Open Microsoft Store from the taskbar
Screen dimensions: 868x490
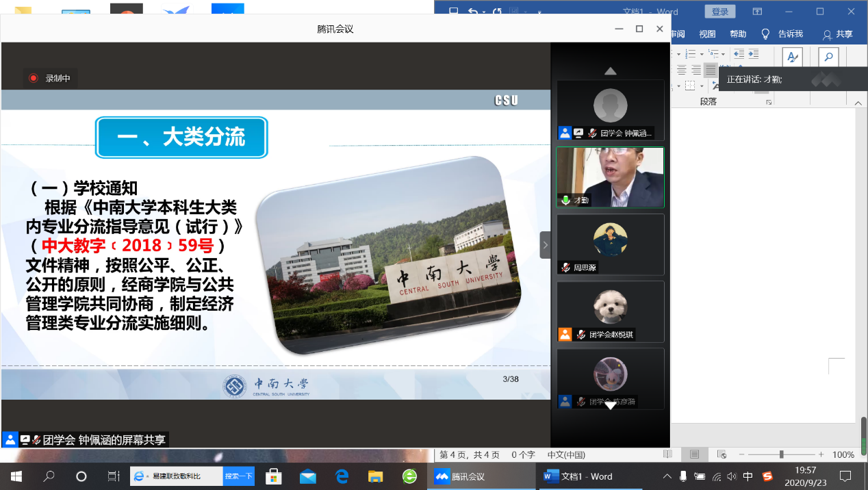274,476
